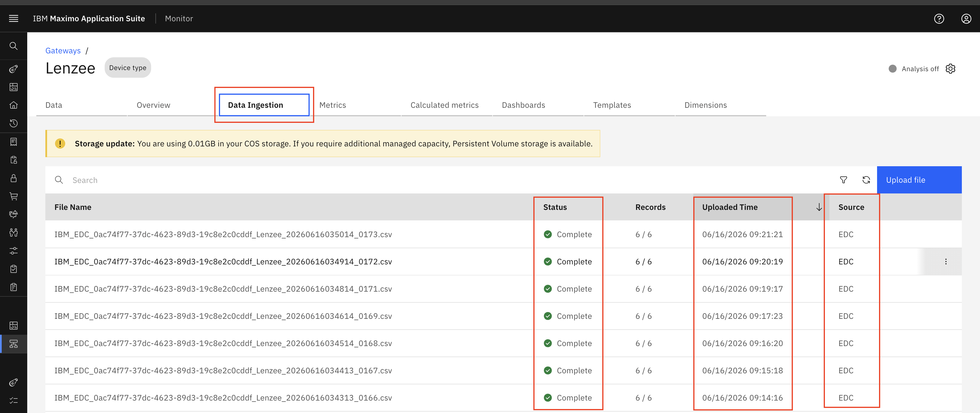Click the Upload file button
The height and width of the screenshot is (413, 980).
point(919,180)
